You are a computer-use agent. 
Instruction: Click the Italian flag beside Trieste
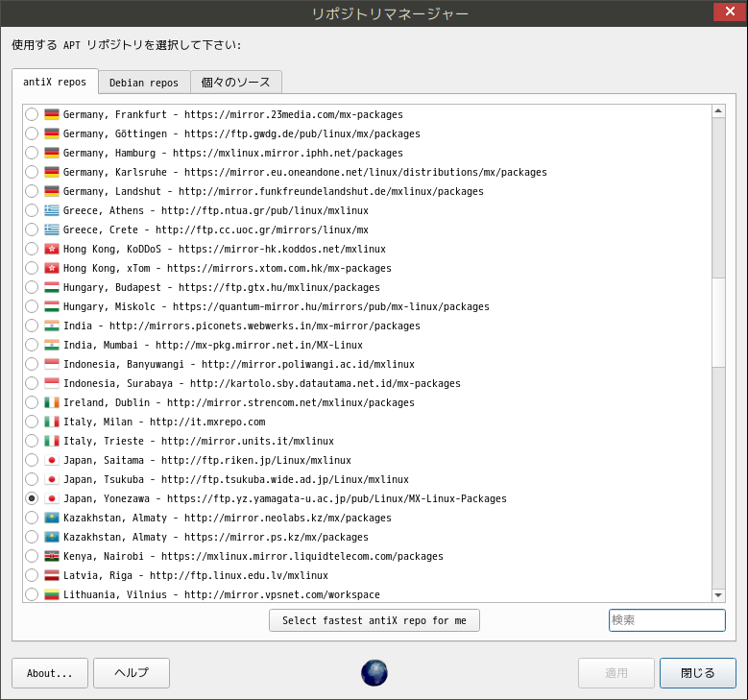[52, 441]
